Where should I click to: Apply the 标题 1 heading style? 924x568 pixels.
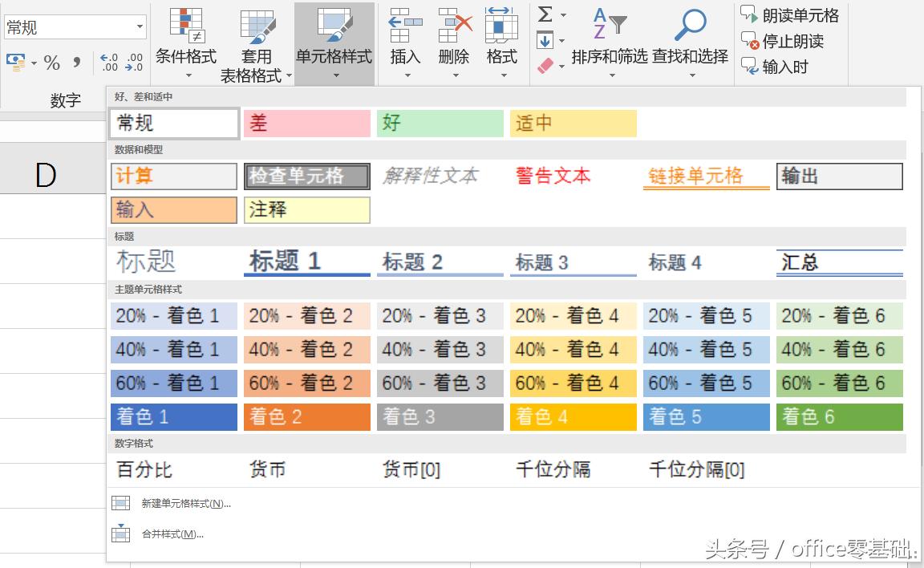[x=306, y=262]
